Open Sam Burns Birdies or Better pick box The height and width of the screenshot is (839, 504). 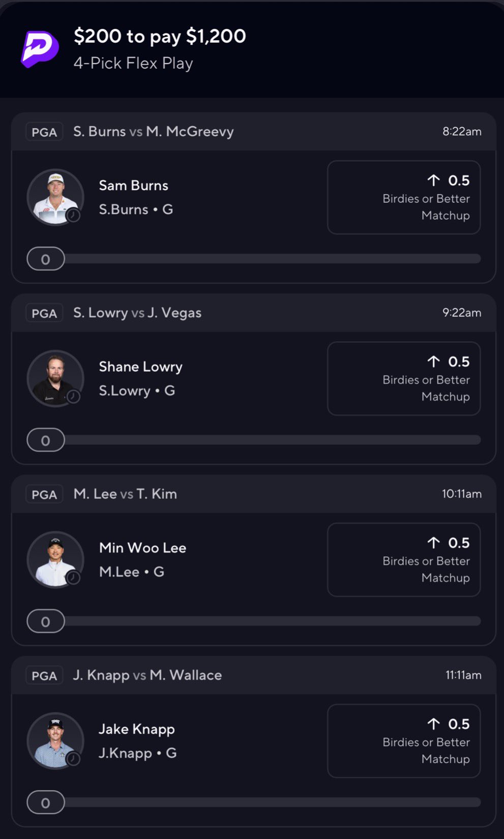pyautogui.click(x=404, y=197)
